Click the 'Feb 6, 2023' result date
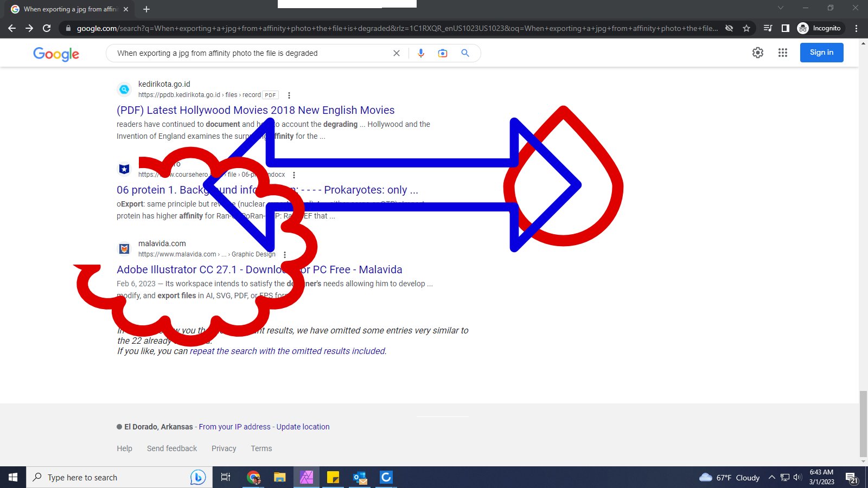The height and width of the screenshot is (488, 868). coord(136,284)
